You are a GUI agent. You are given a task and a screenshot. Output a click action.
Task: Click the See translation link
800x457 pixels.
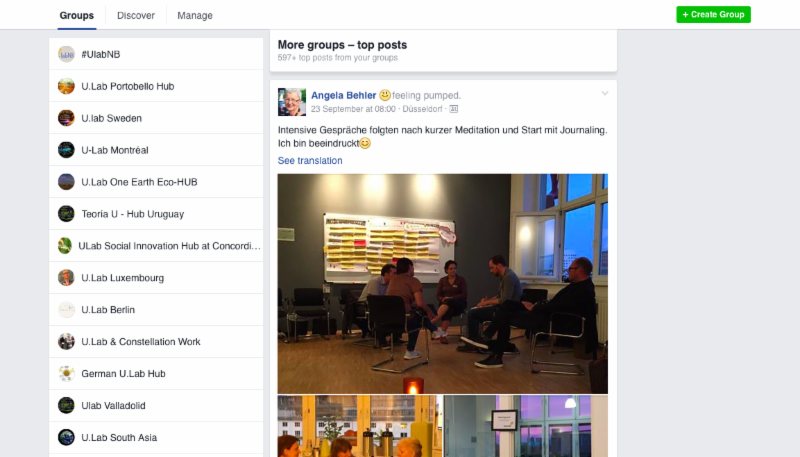tap(310, 161)
